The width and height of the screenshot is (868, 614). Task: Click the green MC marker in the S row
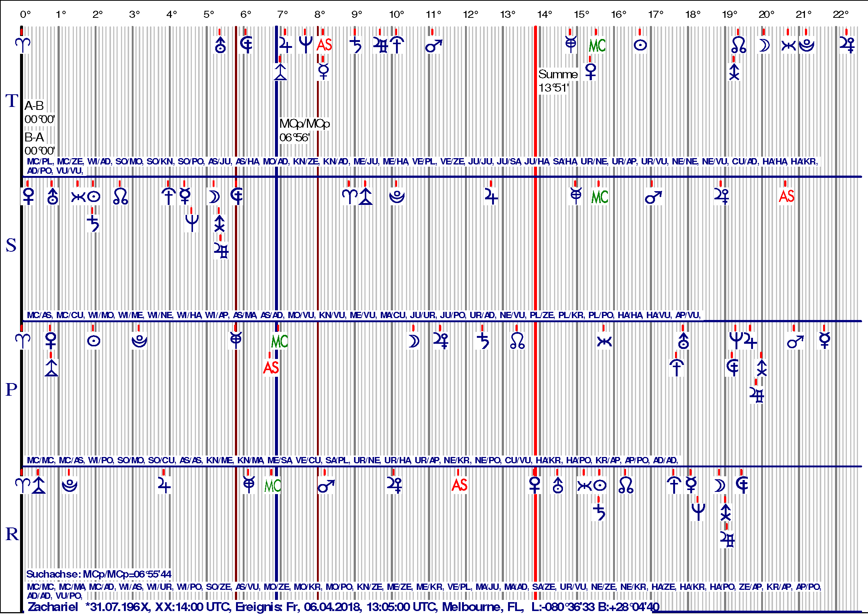pyautogui.click(x=599, y=197)
